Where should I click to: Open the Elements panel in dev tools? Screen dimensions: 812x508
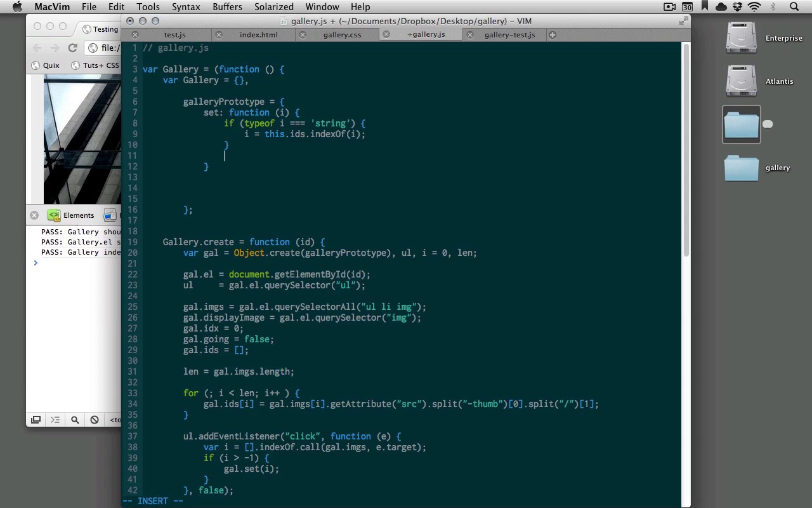[x=71, y=215]
